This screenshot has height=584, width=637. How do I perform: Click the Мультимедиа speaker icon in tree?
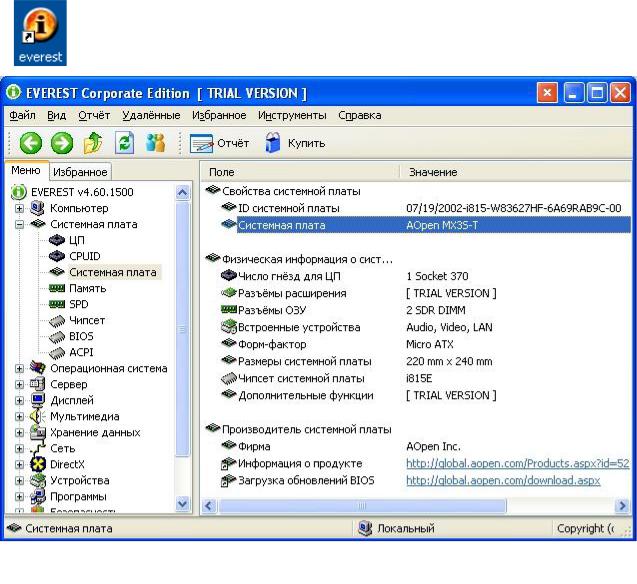(x=37, y=416)
